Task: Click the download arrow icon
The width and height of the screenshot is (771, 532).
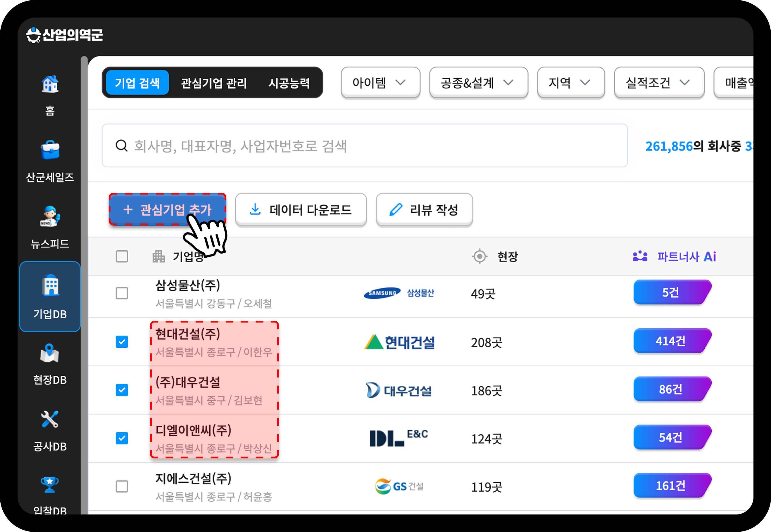Action: [x=255, y=209]
